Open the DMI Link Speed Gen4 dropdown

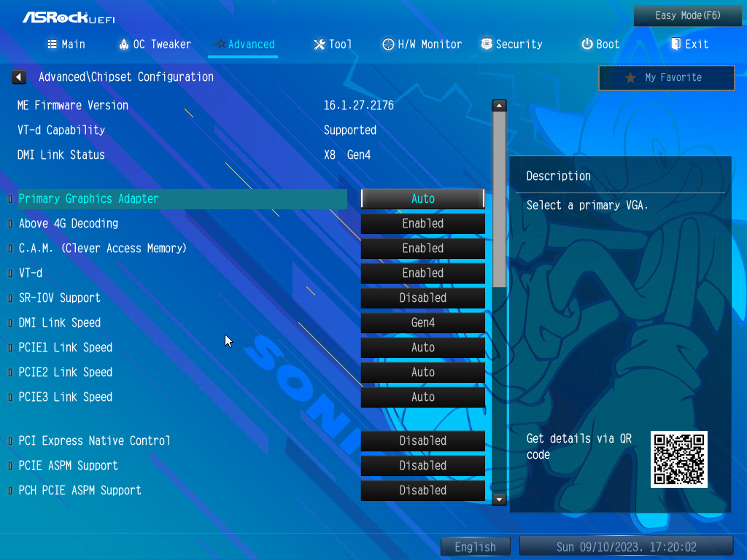coord(422,322)
